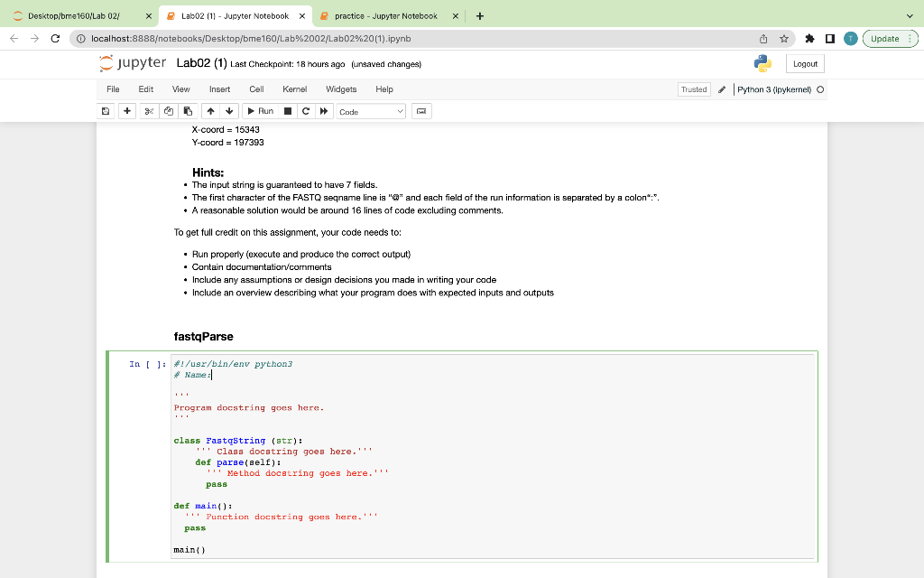Copy the selected cell
The height and width of the screenshot is (578, 924).
click(x=168, y=111)
